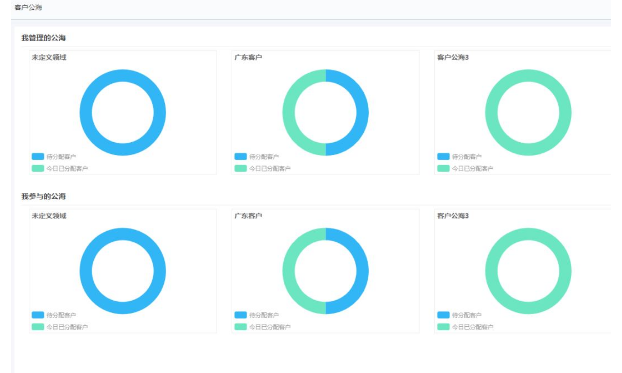Toggle 待分配客户 legend label in managed 未定义领域 card
The height and width of the screenshot is (373, 622).
61,157
